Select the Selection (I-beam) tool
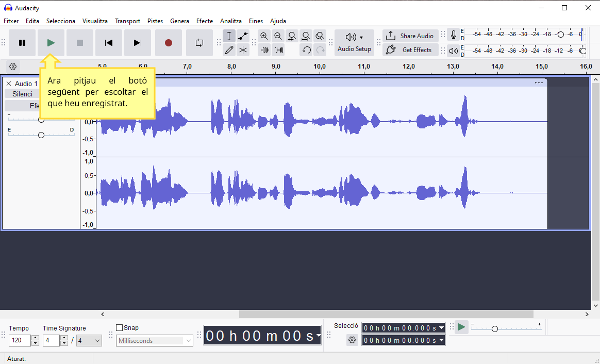 [x=229, y=37]
